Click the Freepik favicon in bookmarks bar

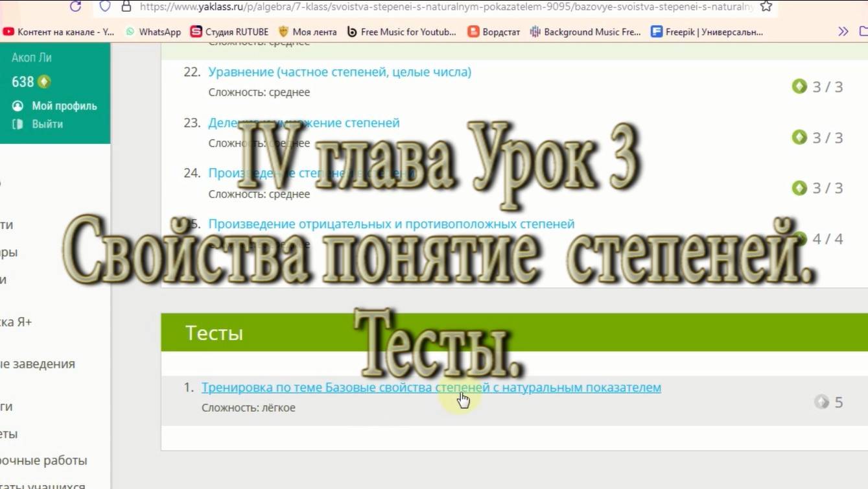(656, 31)
